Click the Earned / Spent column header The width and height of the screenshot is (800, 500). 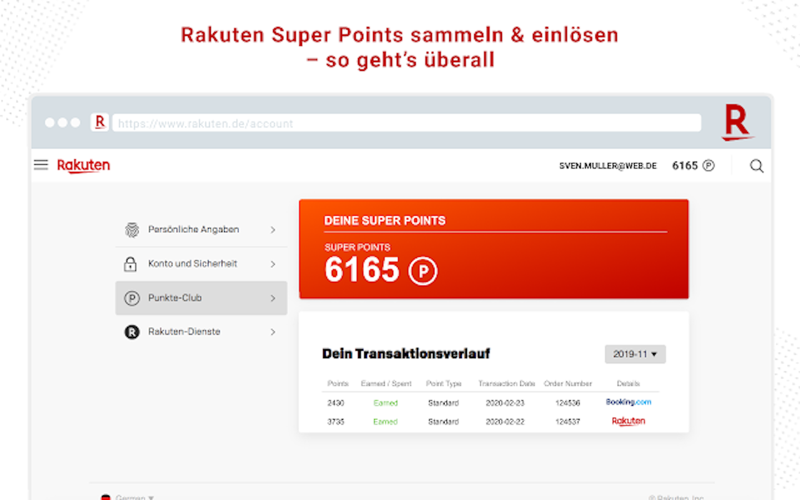[386, 384]
